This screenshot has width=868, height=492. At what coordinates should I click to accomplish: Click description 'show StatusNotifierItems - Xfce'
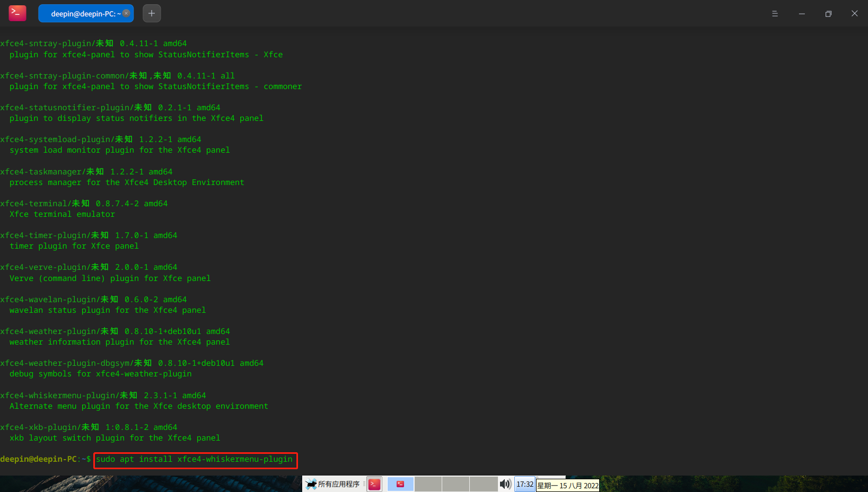[208, 55]
